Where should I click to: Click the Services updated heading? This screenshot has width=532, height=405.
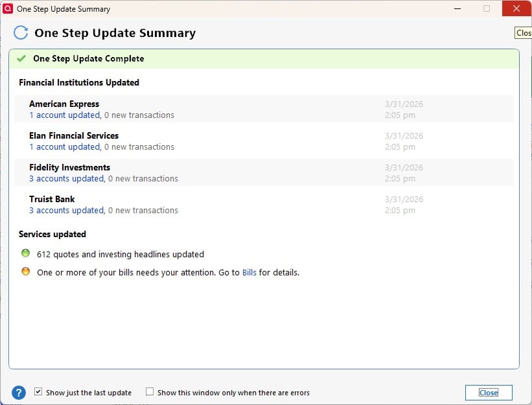[x=52, y=234]
